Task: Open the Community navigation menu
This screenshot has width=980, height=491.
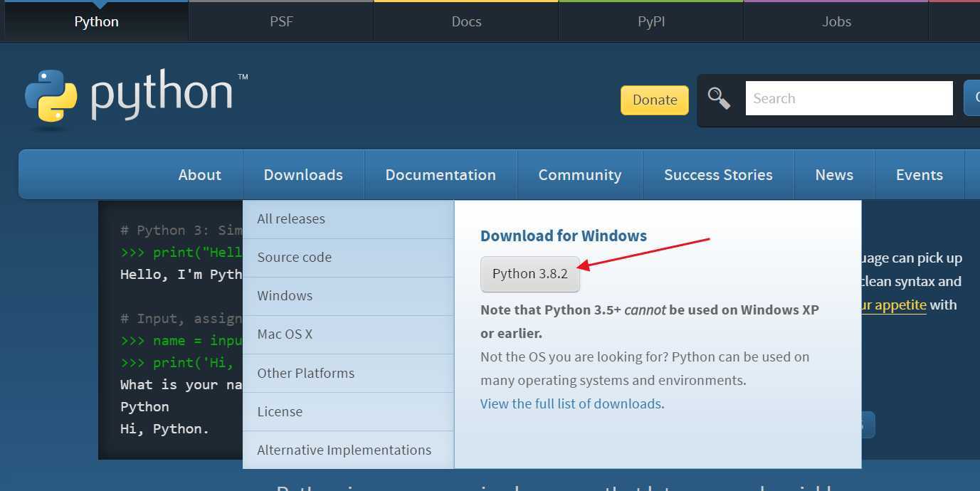Action: [x=580, y=175]
